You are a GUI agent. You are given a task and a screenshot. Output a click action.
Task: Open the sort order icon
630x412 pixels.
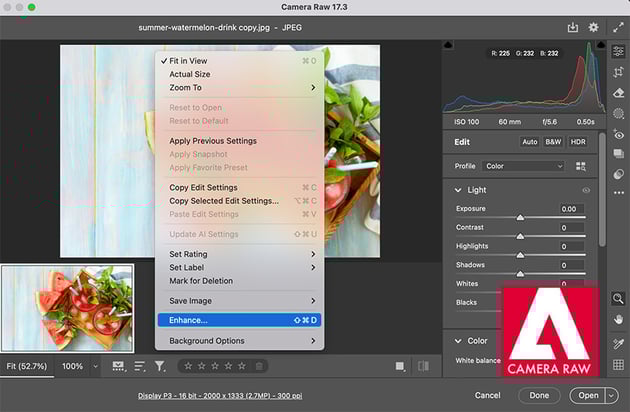139,366
